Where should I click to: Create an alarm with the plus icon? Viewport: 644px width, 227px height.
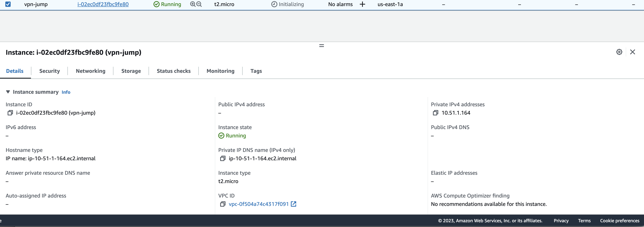tap(362, 4)
